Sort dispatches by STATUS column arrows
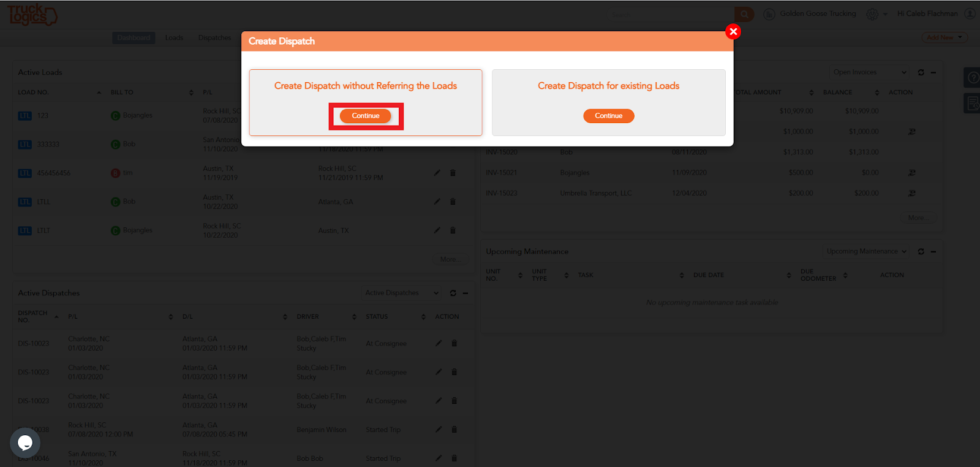 [x=423, y=317]
